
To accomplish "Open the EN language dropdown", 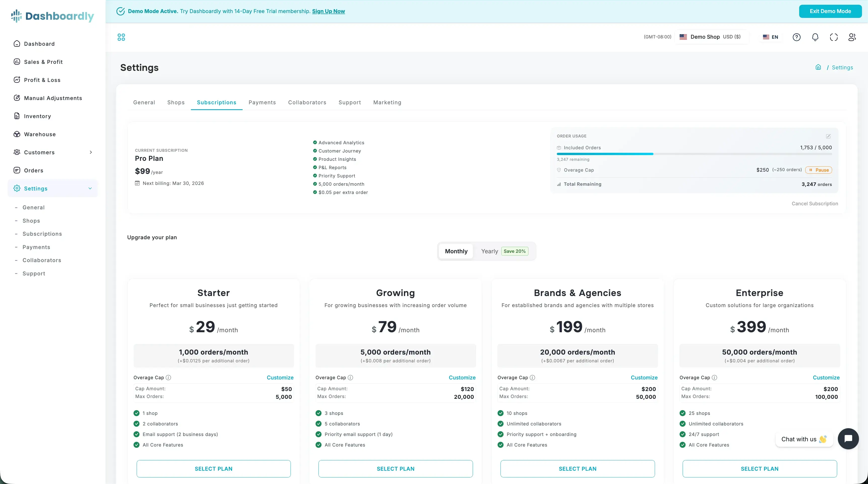I will 771,37.
